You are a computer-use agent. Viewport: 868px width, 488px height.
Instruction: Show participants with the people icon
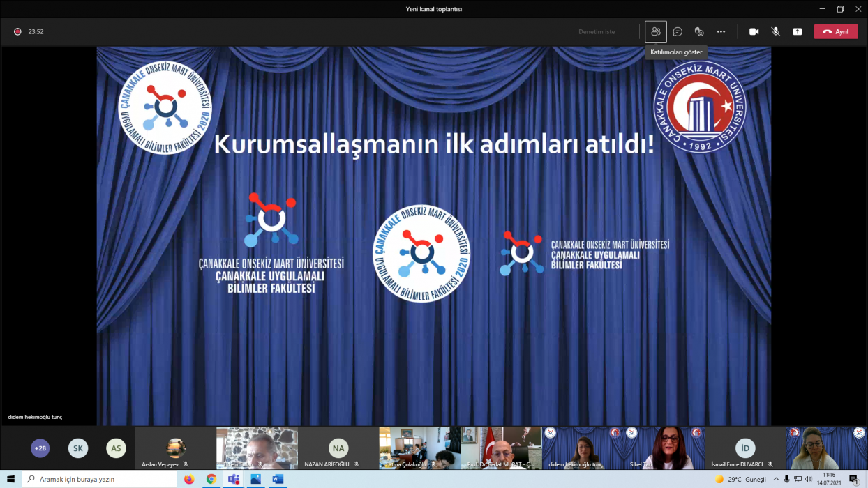pyautogui.click(x=655, y=31)
